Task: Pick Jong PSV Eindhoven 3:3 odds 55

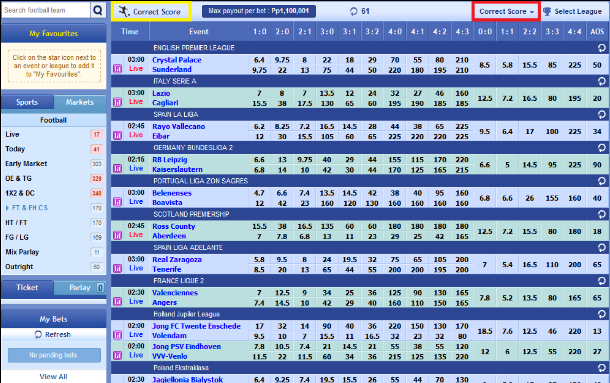Action: (552, 351)
